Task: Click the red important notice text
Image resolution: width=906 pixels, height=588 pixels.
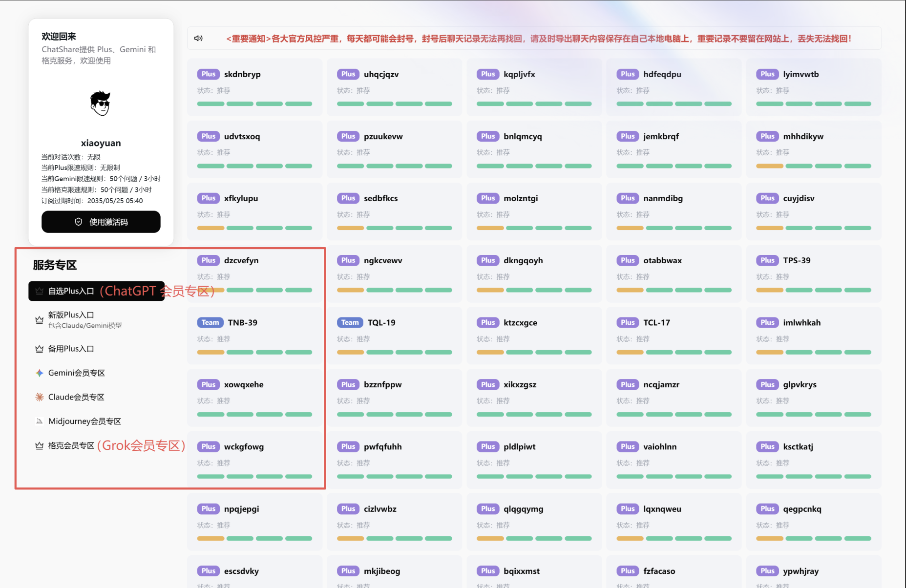Action: coord(539,39)
